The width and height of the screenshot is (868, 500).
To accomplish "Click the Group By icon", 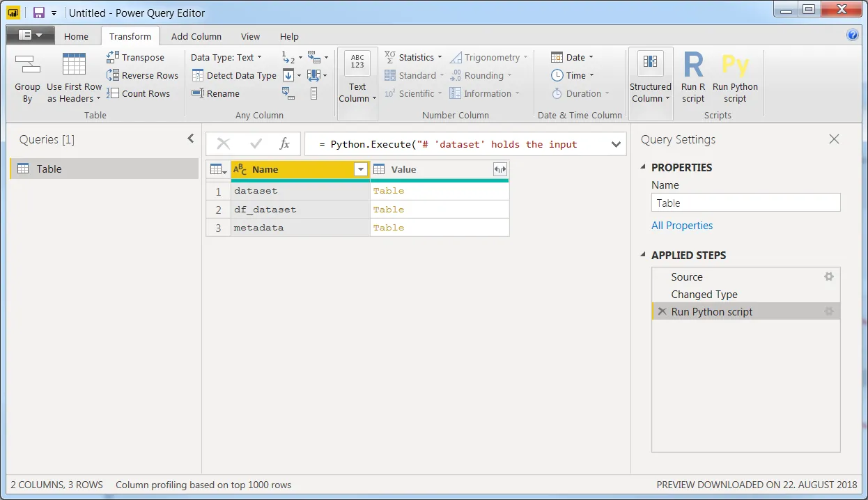I will point(27,65).
